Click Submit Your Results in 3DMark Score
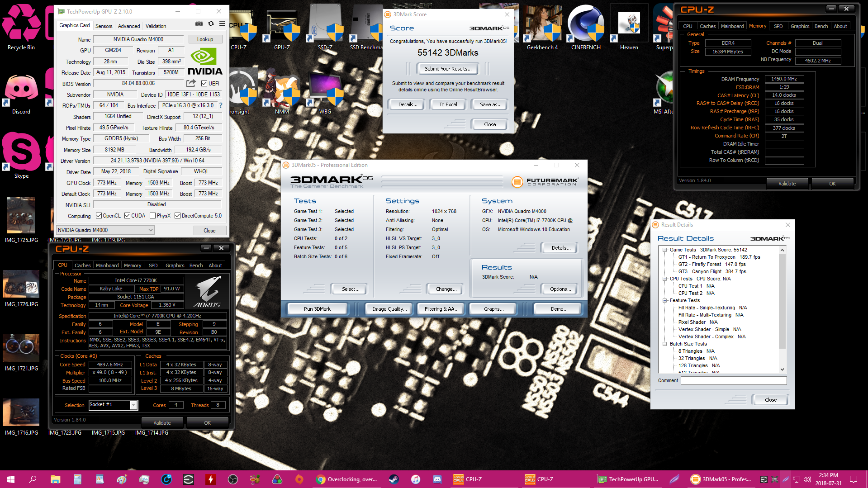The height and width of the screenshot is (488, 868). click(x=448, y=69)
